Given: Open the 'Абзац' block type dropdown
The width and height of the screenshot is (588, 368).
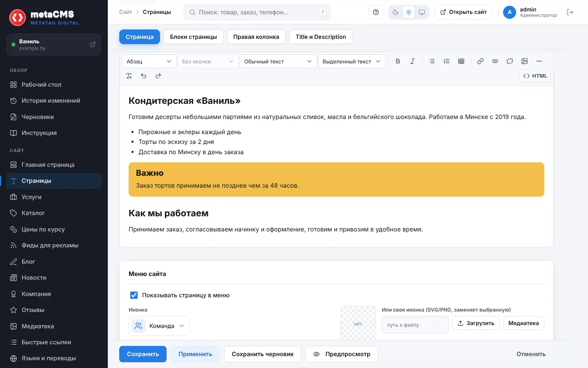Looking at the screenshot, I should 149,61.
